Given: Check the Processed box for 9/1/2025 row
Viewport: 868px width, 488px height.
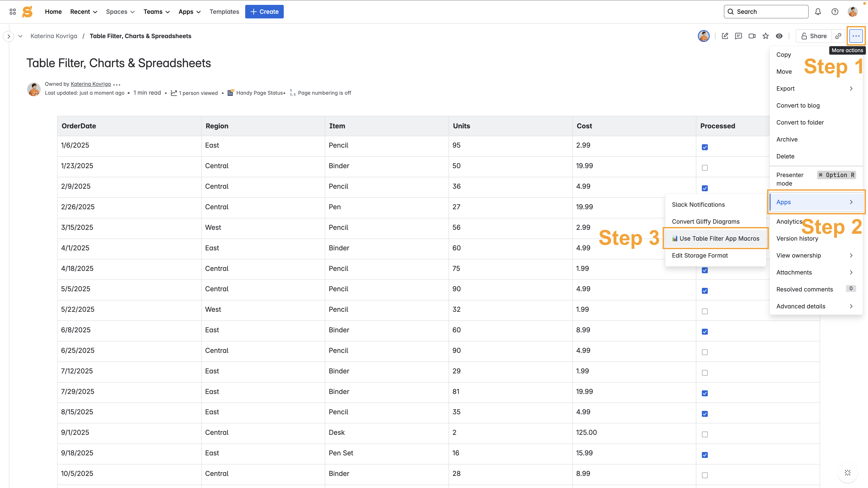Looking at the screenshot, I should click(705, 434).
